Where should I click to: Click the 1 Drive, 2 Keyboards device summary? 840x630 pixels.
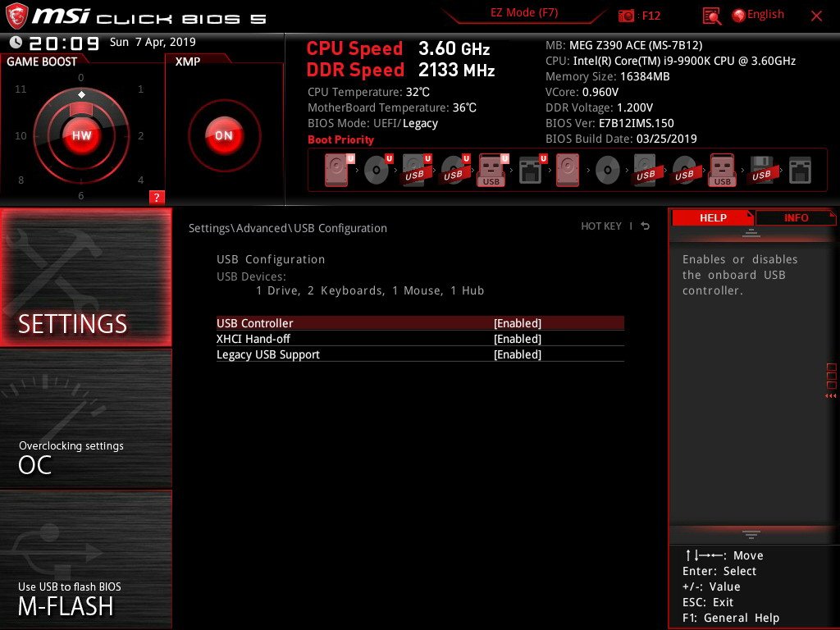click(370, 290)
